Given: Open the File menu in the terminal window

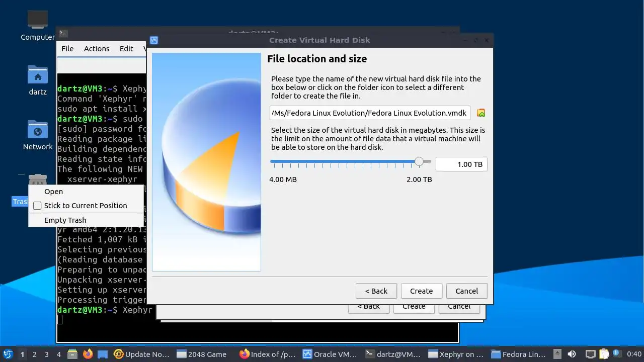Looking at the screenshot, I should [67, 49].
